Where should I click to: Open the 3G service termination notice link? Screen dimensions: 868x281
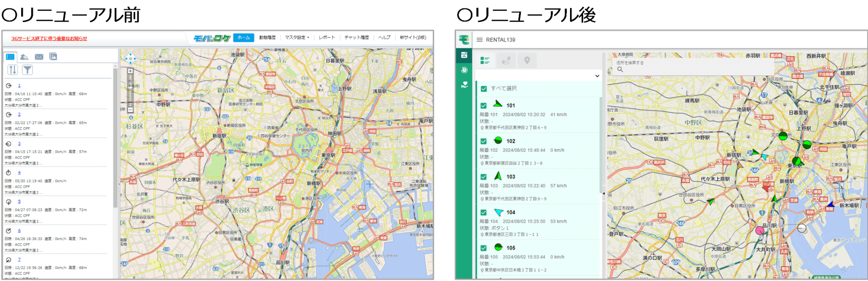click(49, 39)
